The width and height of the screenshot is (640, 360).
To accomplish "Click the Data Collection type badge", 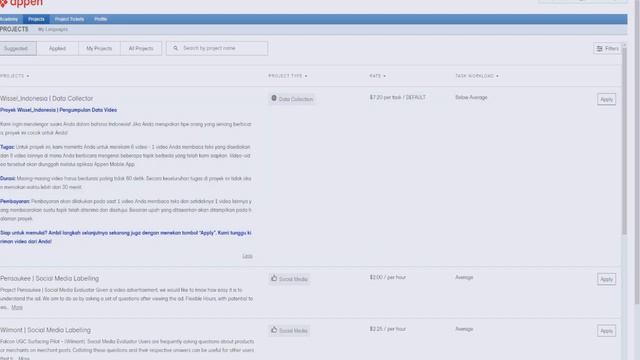I will (292, 99).
